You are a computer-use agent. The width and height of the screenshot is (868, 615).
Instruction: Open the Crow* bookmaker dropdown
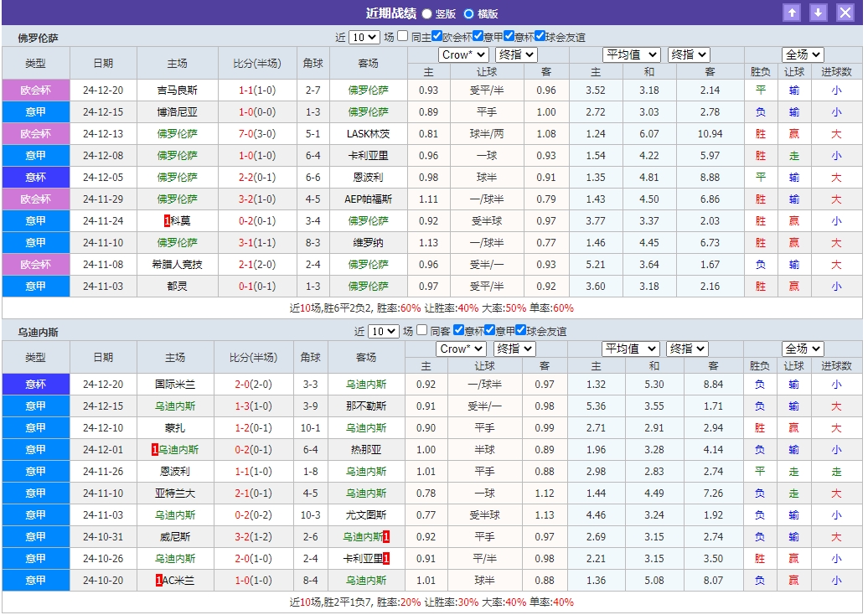pos(462,54)
